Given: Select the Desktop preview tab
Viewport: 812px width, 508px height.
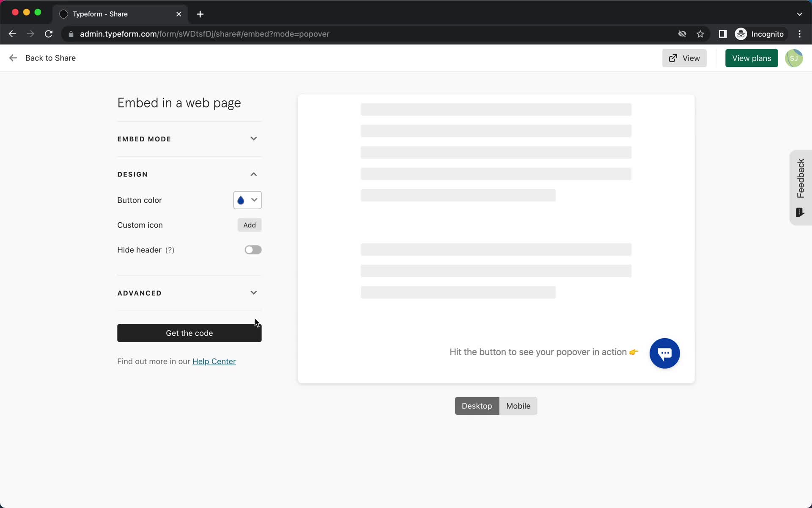Looking at the screenshot, I should click(x=477, y=406).
